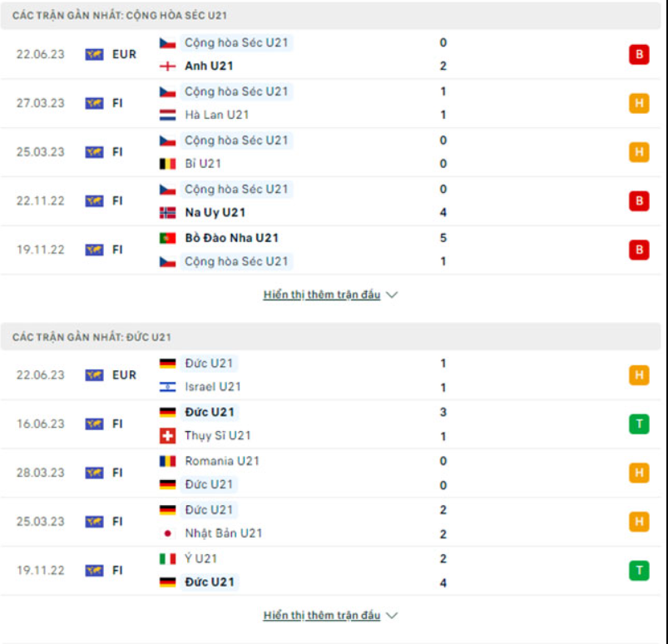Open the chevron beside Hiển thị thêm trận đấu
This screenshot has height=644, width=668.
tap(391, 294)
